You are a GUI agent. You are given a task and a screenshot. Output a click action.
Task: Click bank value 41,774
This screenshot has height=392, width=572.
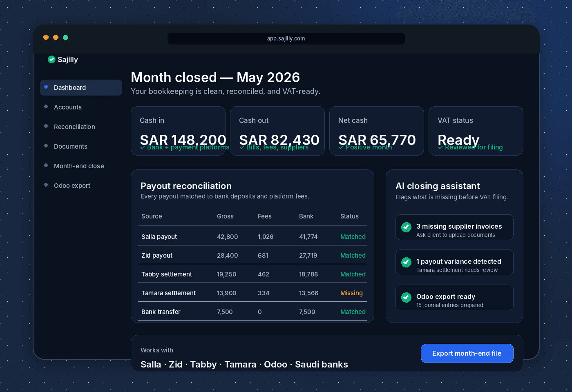pyautogui.click(x=308, y=237)
